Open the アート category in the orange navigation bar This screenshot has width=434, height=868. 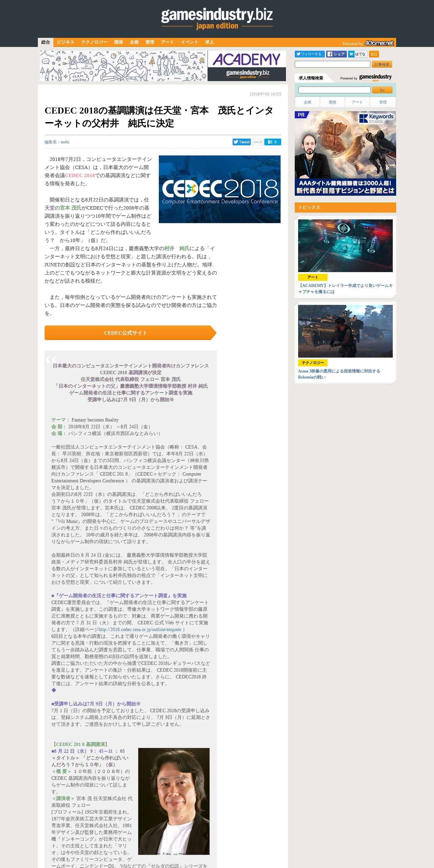click(x=167, y=42)
